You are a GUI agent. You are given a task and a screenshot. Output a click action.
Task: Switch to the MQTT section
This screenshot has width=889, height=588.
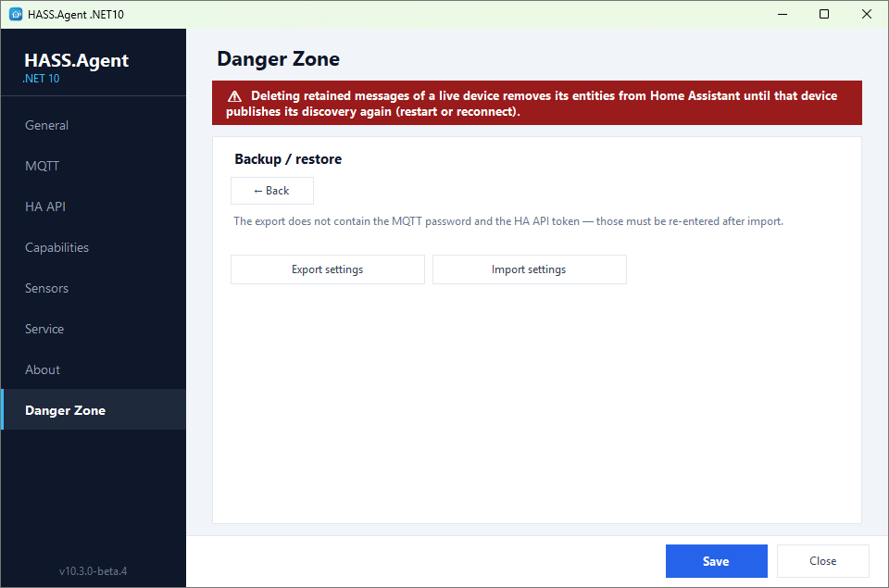pyautogui.click(x=94, y=166)
